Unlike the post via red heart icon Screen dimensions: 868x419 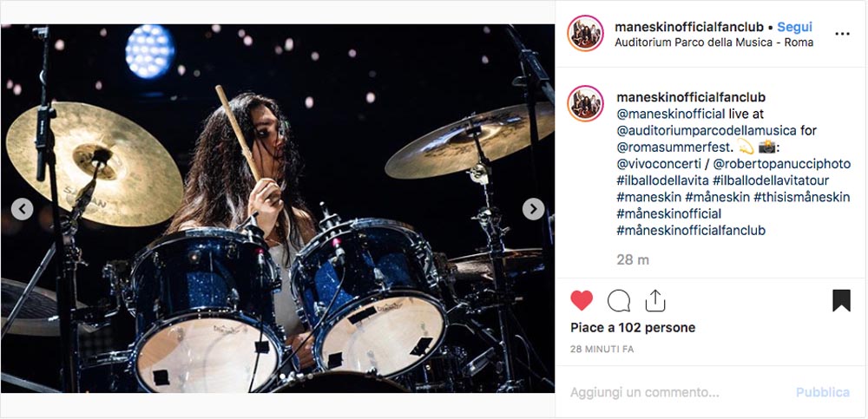[582, 300]
